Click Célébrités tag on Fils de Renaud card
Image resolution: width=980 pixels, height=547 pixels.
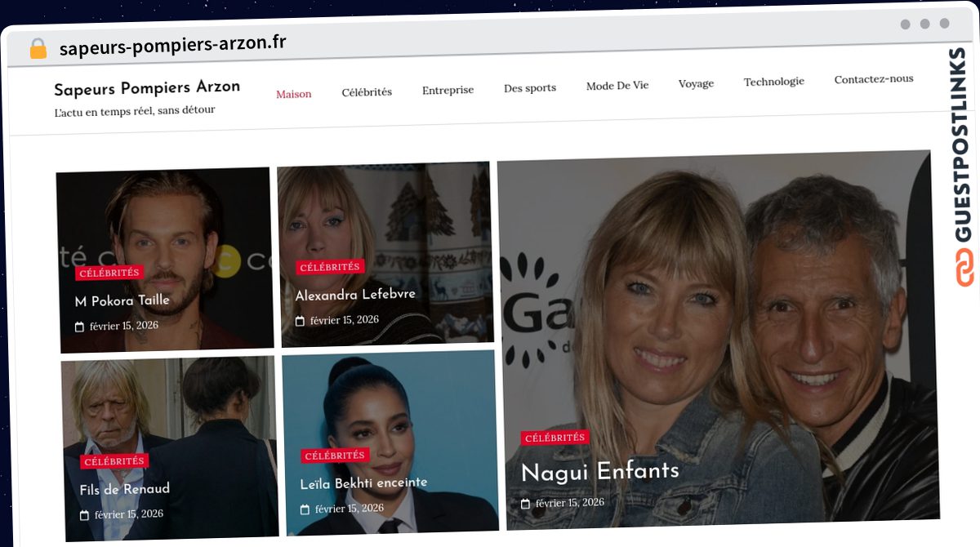click(114, 461)
